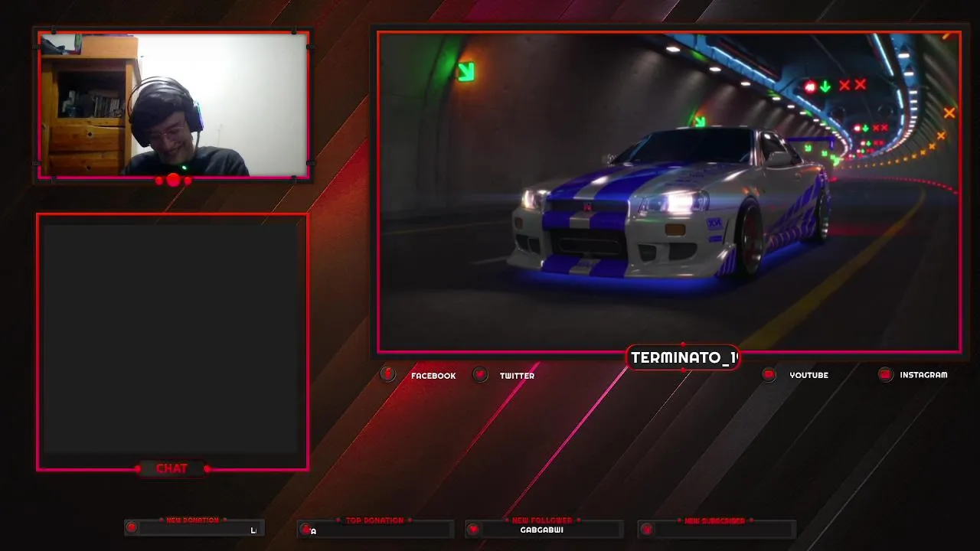Click the New Donation round icon

[132, 528]
